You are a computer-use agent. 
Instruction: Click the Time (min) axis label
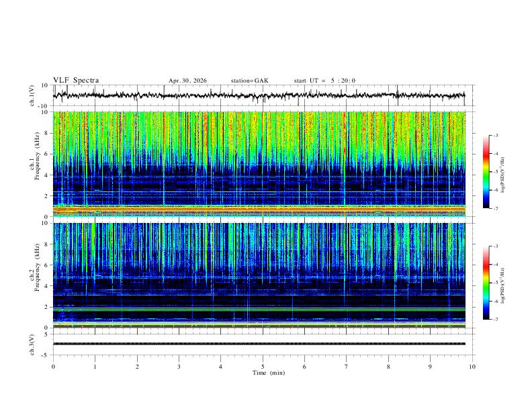pyautogui.click(x=269, y=373)
